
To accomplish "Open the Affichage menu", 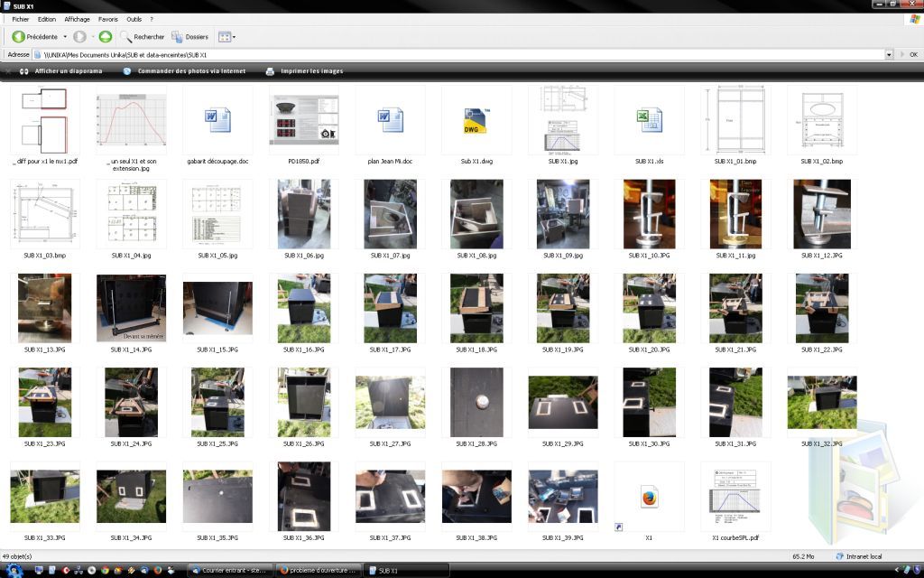I will click(x=78, y=19).
